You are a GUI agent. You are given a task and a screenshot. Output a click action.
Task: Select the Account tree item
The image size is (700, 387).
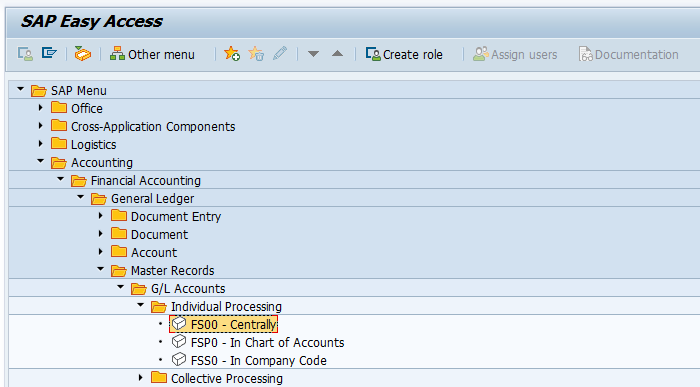(x=154, y=253)
